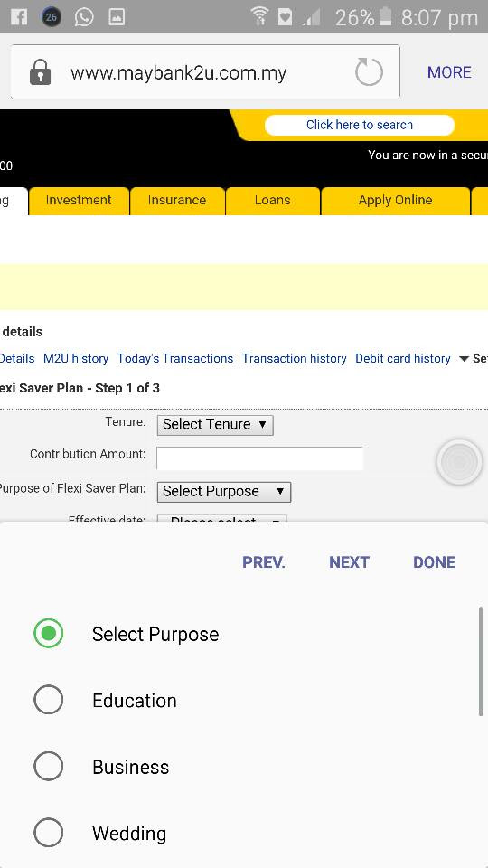
Task: Open Facebook notification in status bar
Action: [x=19, y=16]
